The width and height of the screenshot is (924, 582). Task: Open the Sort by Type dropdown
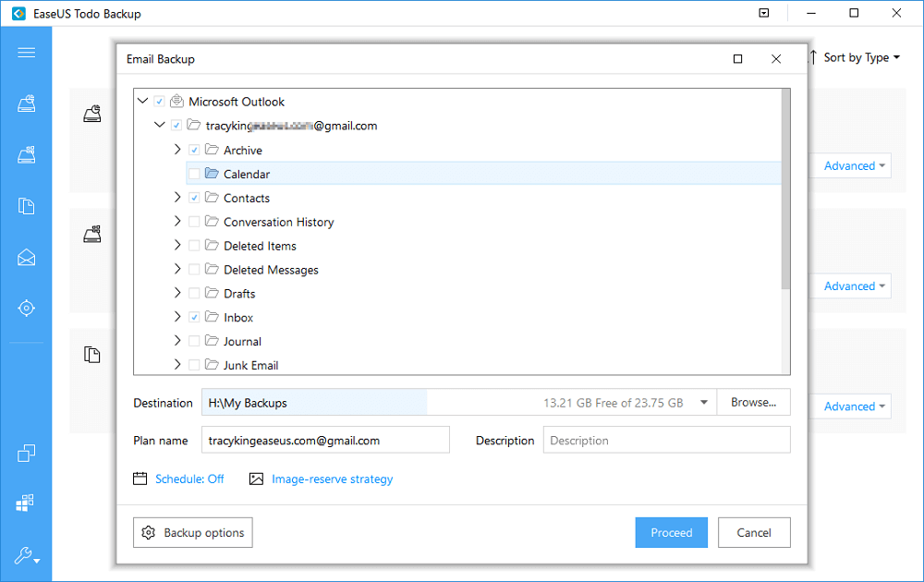(x=861, y=57)
